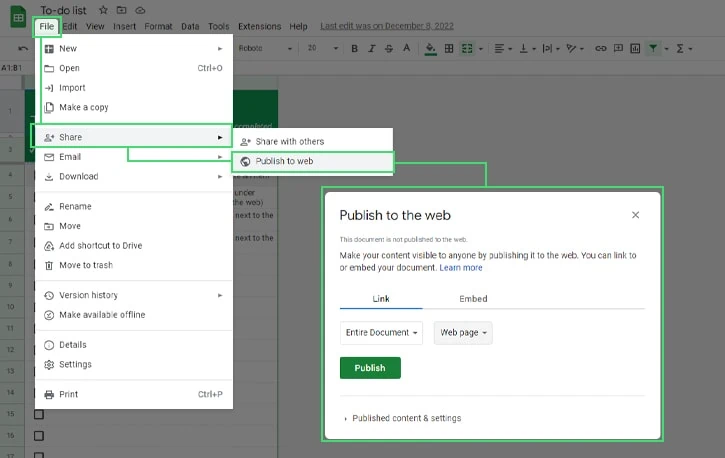
Task: Toggle the filter funnel icon
Action: (653, 48)
